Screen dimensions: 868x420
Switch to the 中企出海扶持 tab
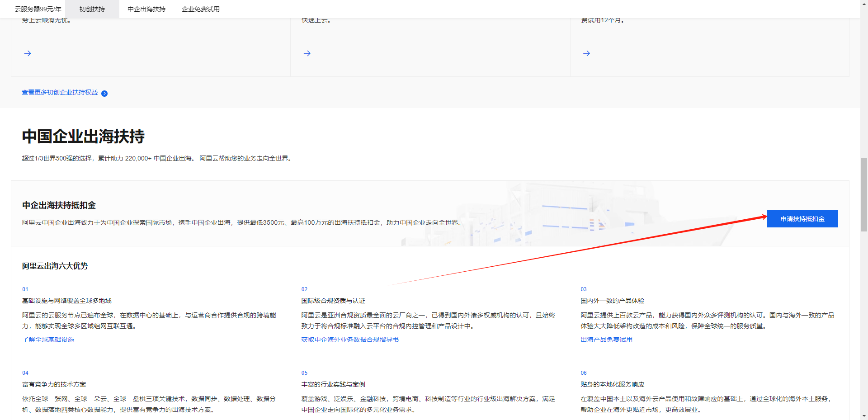tap(146, 9)
